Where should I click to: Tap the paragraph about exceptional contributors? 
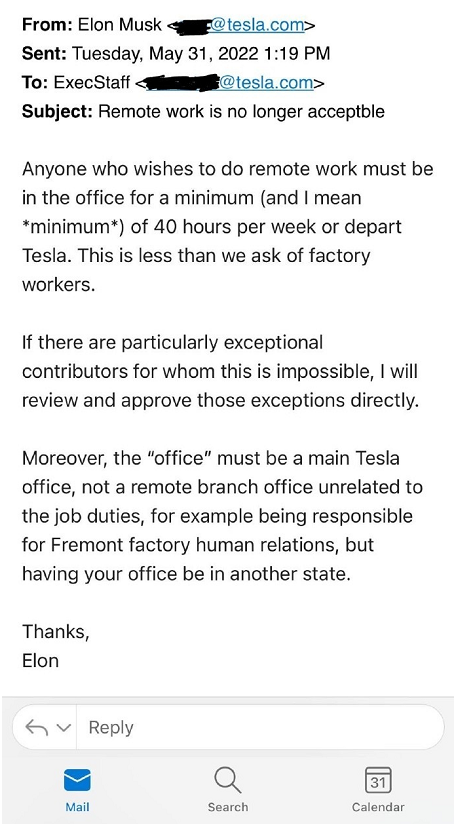[220, 371]
